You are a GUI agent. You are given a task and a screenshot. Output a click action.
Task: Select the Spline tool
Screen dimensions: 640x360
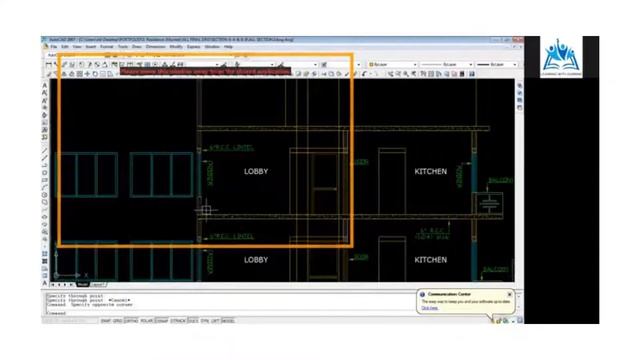[44, 209]
